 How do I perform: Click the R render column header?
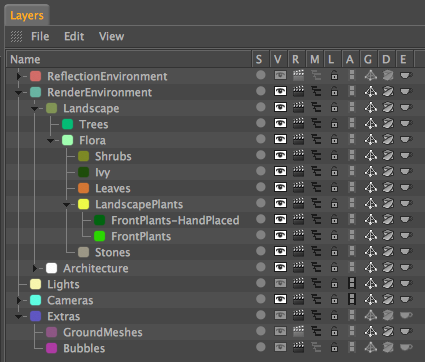click(296, 59)
